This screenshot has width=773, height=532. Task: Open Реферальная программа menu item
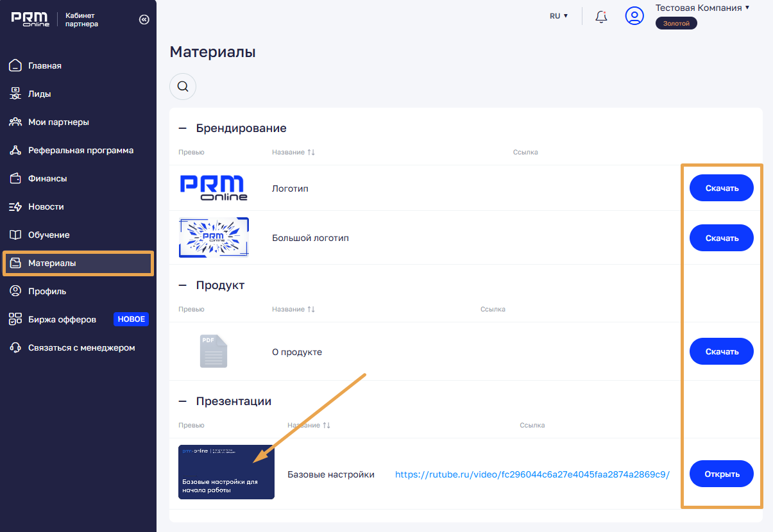[x=80, y=150]
